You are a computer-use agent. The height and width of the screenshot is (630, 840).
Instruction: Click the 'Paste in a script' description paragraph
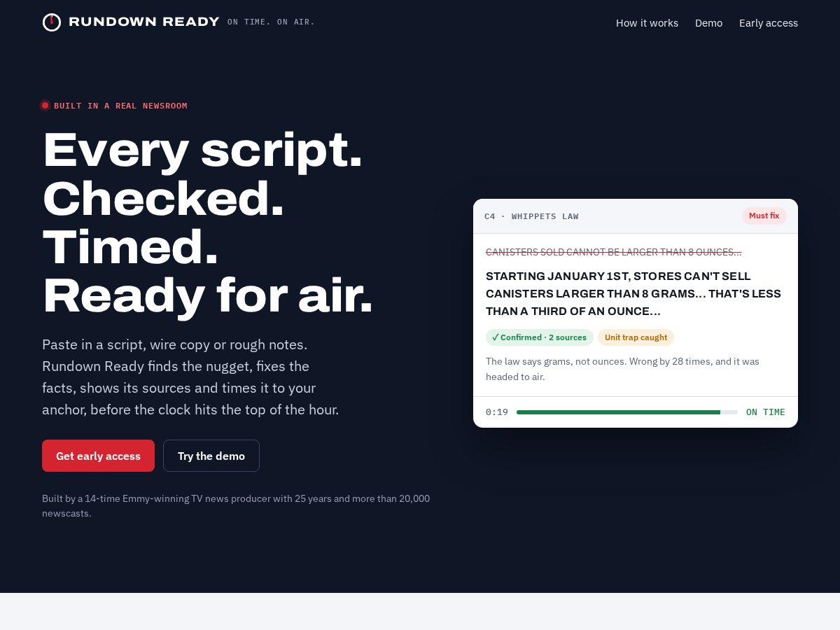190,377
